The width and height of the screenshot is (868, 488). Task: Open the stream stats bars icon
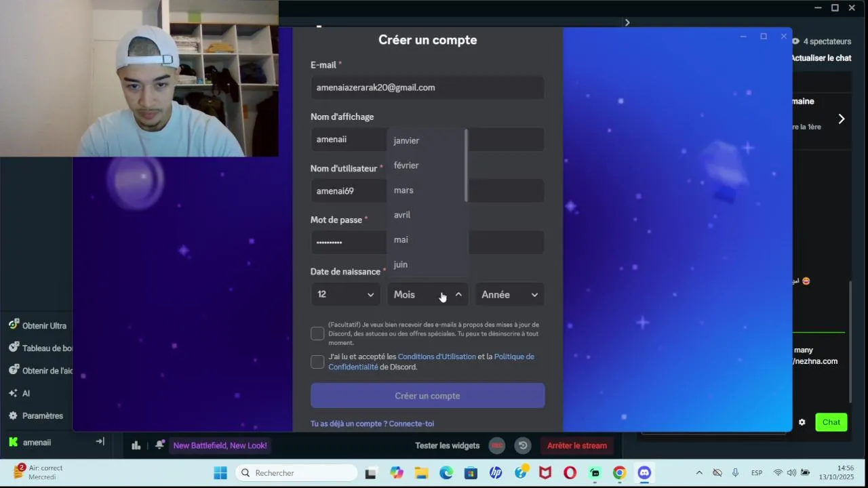[x=136, y=445]
